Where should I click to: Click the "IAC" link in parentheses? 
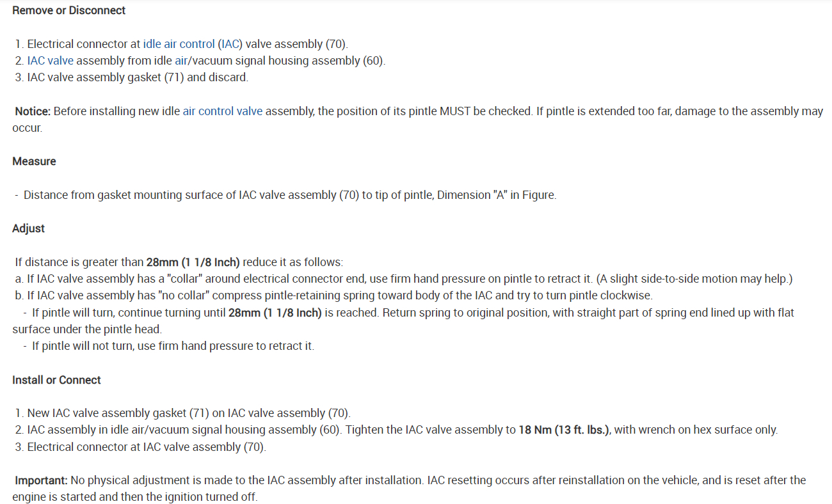pos(230,44)
